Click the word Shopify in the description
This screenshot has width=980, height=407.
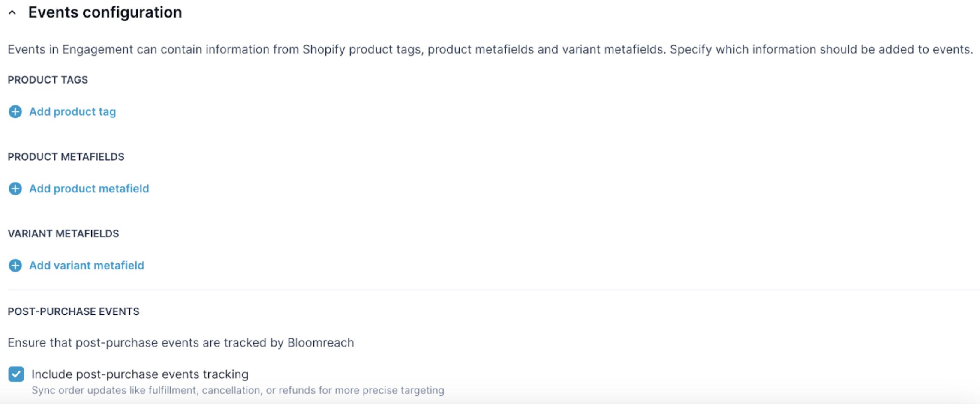[324, 50]
